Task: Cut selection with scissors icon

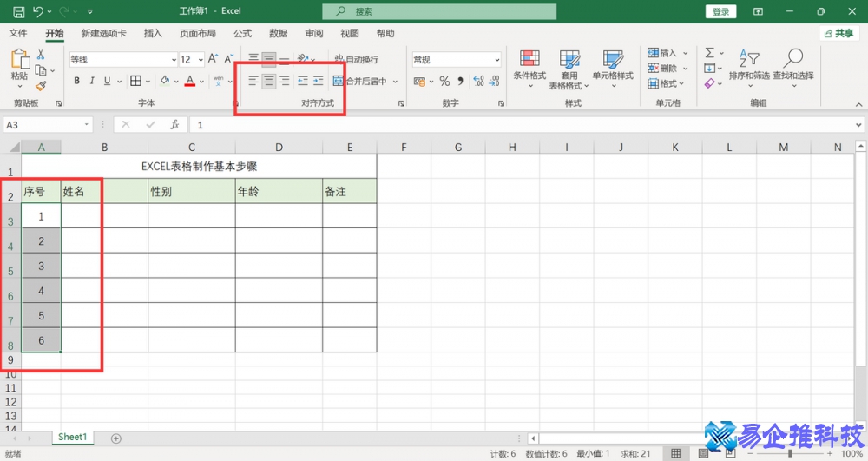Action: point(41,55)
